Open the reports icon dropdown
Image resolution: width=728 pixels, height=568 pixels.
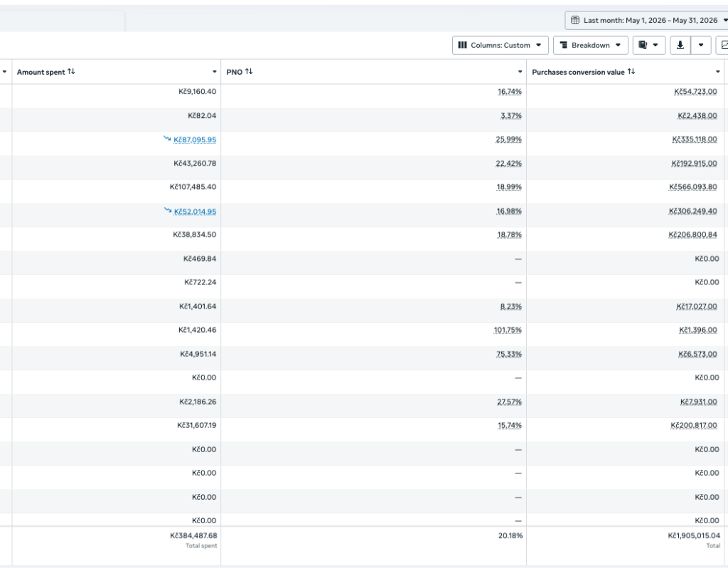(648, 45)
